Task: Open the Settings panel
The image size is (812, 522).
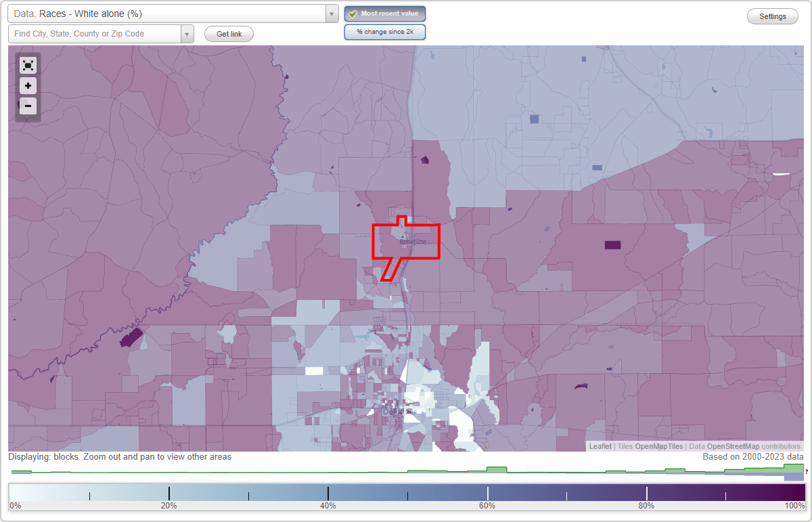Action: 772,16
